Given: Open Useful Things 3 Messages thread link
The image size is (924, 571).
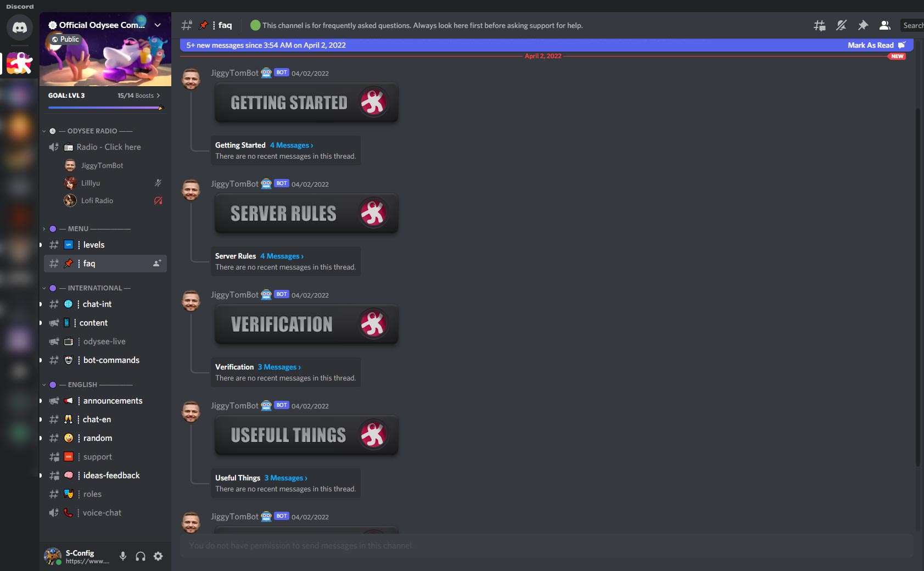Looking at the screenshot, I should [285, 478].
